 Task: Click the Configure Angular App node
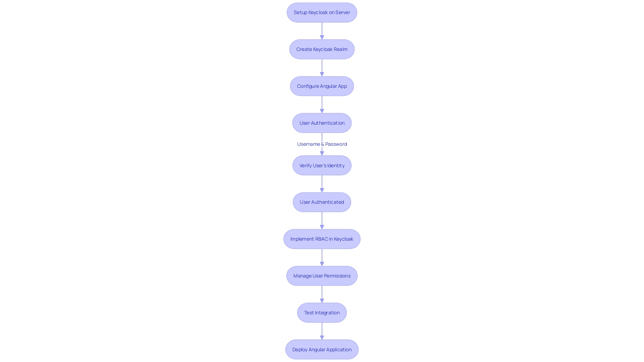pos(322,86)
